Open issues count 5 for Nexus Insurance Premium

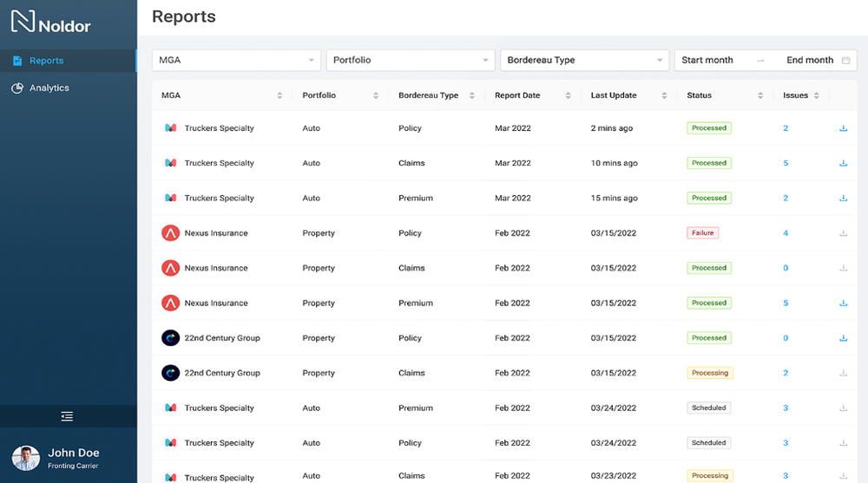click(786, 304)
